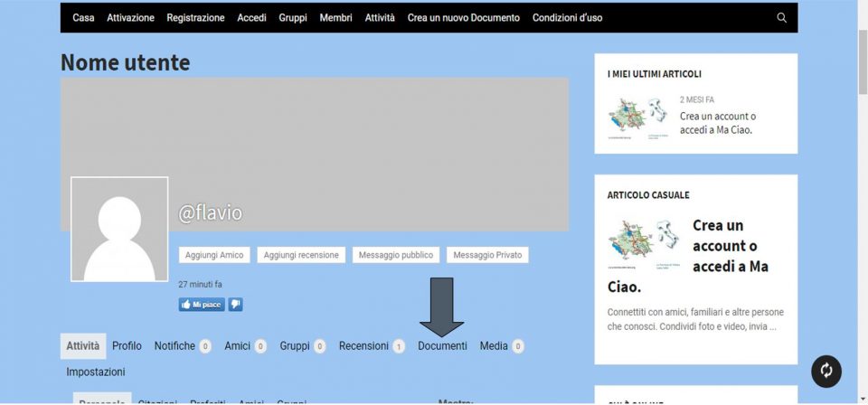Switch to the Gruppi profile tab
This screenshot has height=405, width=868.
click(x=302, y=346)
